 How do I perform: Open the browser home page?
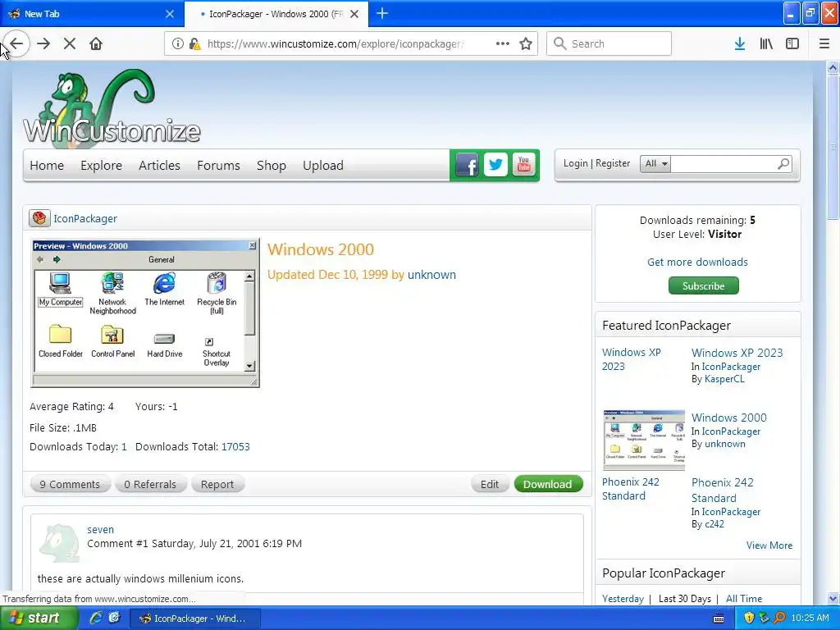coord(96,44)
